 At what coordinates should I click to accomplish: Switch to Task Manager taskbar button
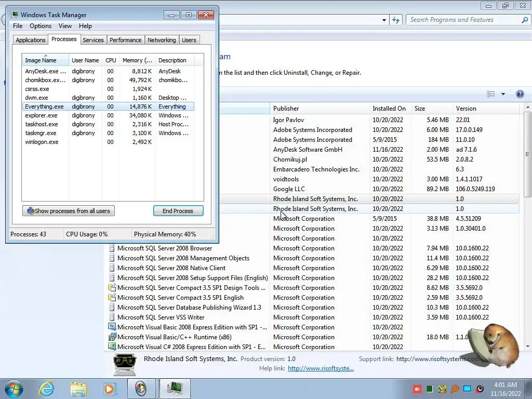pyautogui.click(x=175, y=389)
